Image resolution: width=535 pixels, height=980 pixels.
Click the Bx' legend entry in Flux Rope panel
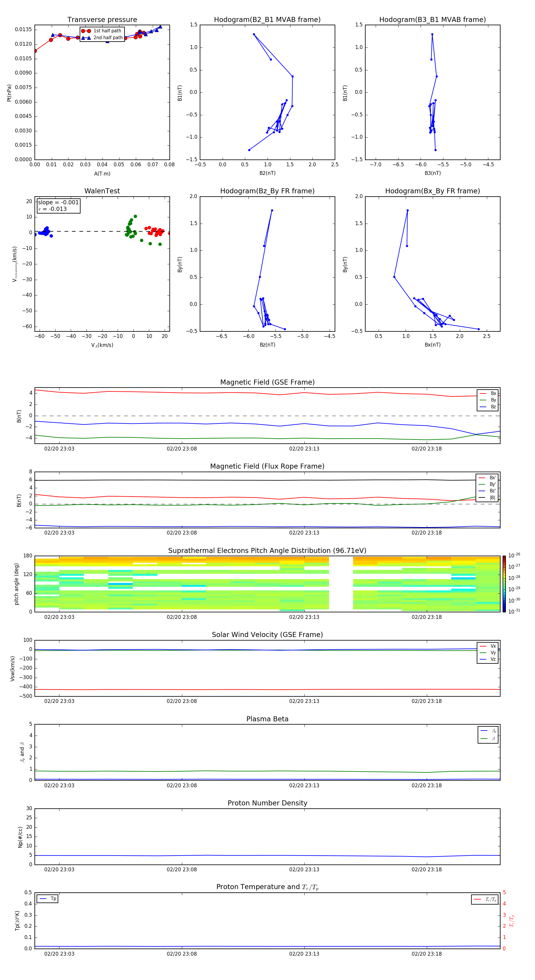tap(487, 478)
